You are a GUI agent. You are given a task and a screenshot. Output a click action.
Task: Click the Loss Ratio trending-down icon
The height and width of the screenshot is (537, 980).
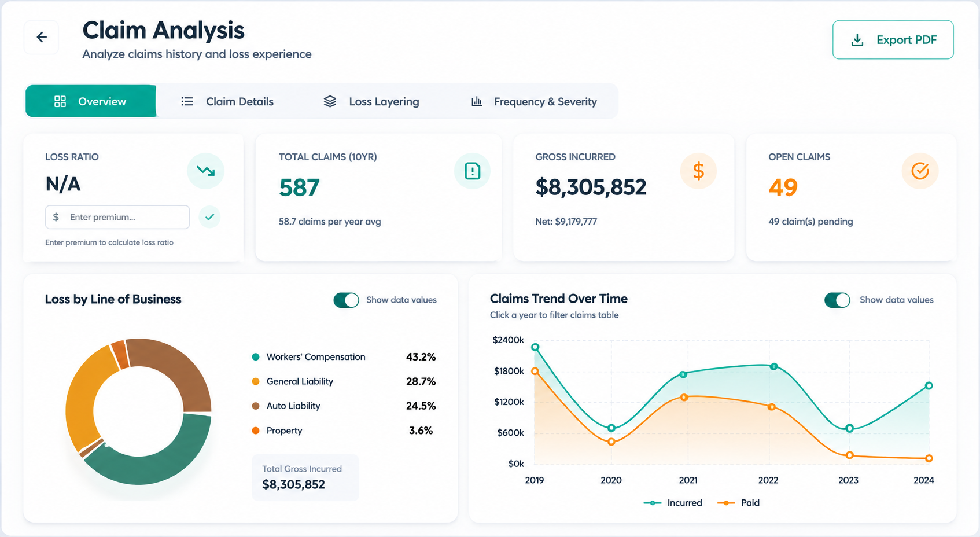point(205,171)
